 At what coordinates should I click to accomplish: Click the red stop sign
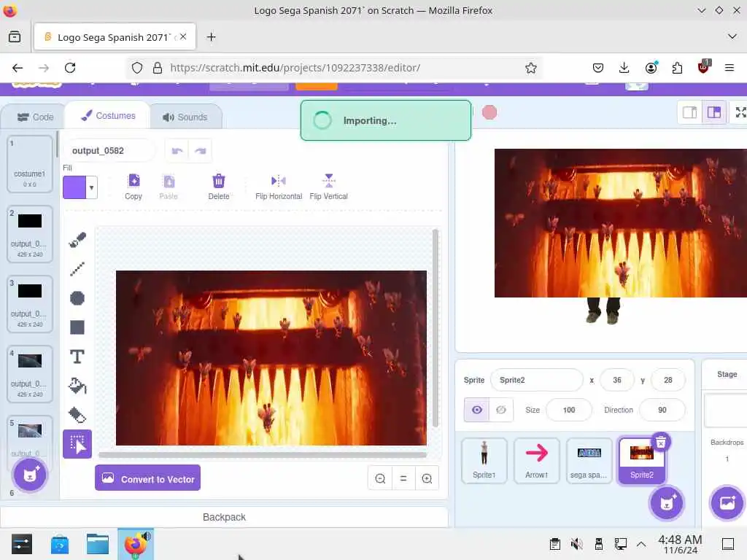pos(489,113)
